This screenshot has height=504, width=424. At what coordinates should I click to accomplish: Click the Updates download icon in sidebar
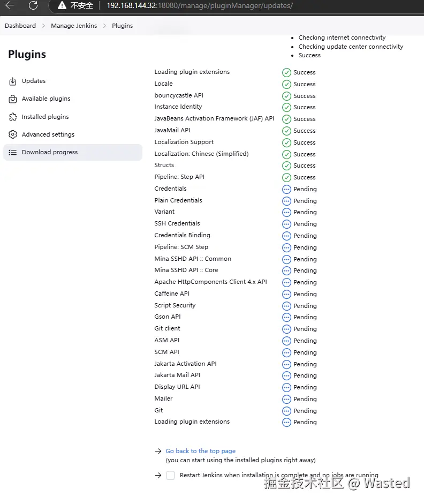click(x=13, y=81)
